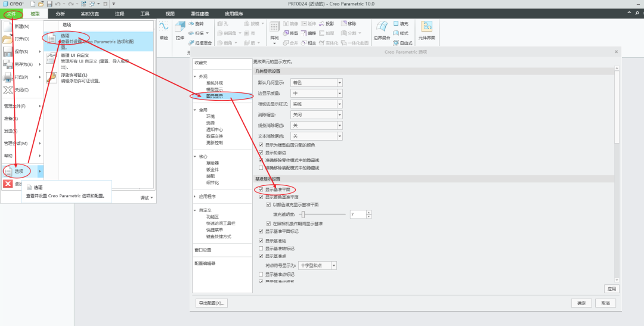The width and height of the screenshot is (644, 326).
Task: Adjust the 填充透明度 slider handle
Action: click(x=303, y=215)
